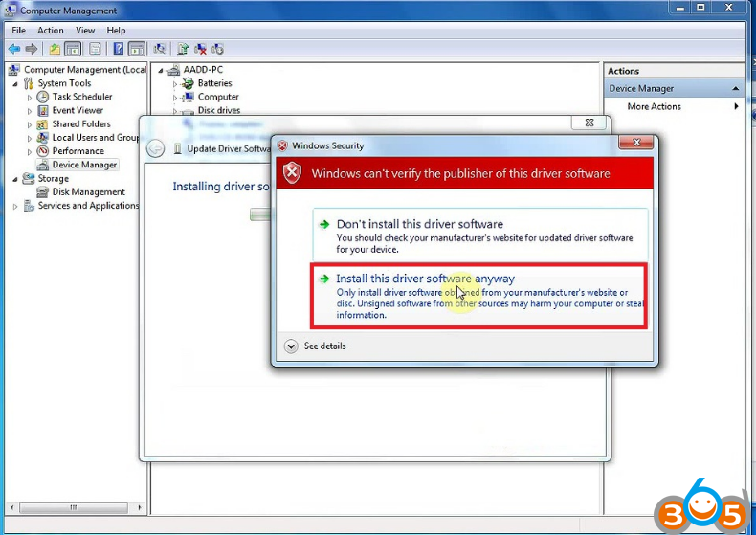Click the driver installation progress bar
The height and width of the screenshot is (535, 756).
pyautogui.click(x=260, y=214)
